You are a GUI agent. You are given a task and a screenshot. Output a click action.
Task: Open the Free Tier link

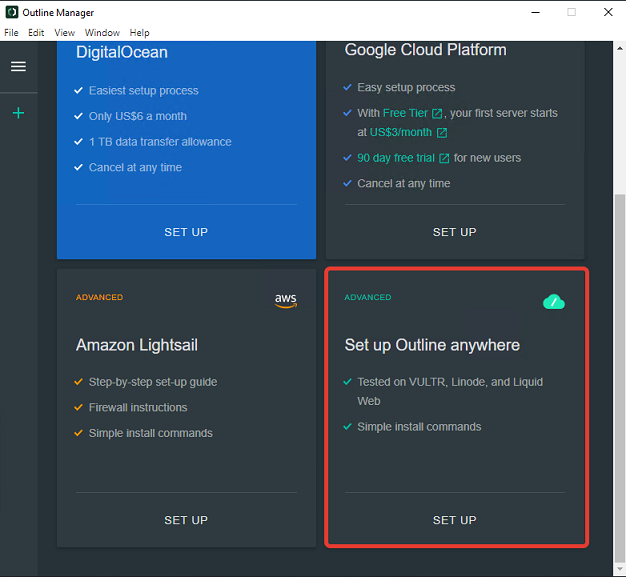tap(405, 113)
